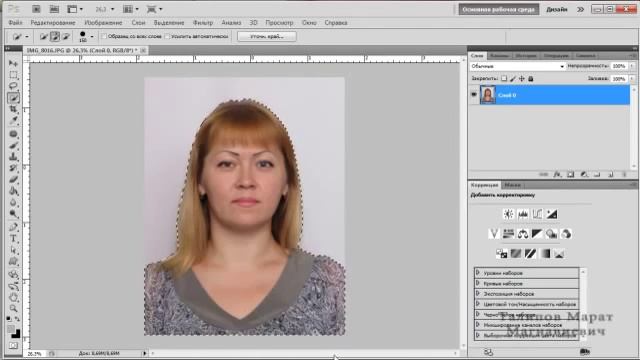Image resolution: width=640 pixels, height=360 pixels.
Task: Toggle 'Образец со всех слоев' checkbox
Action: pyautogui.click(x=104, y=36)
